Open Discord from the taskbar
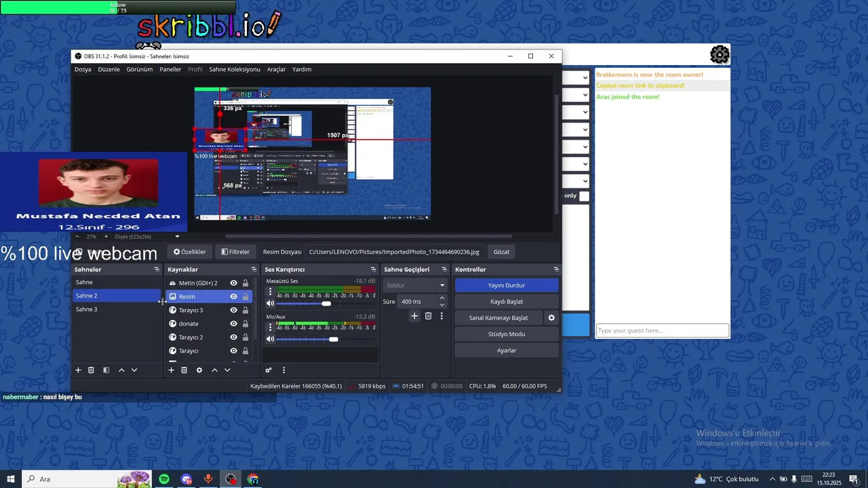 (x=186, y=479)
